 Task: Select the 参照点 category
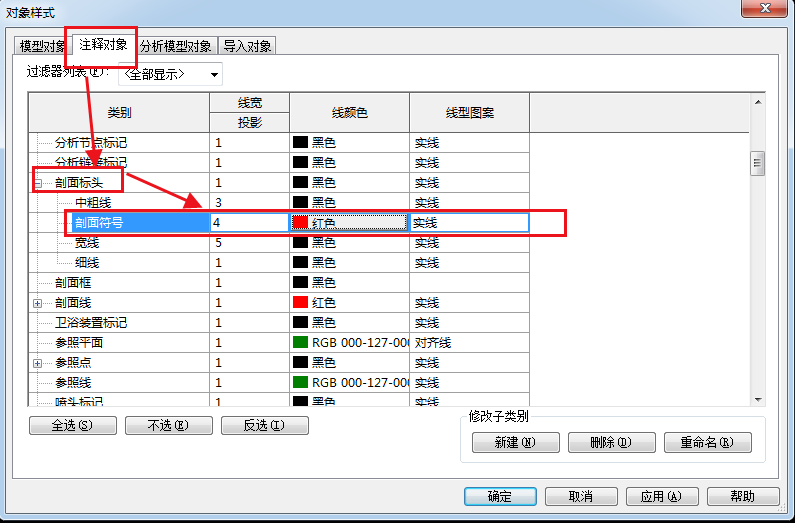point(73,362)
